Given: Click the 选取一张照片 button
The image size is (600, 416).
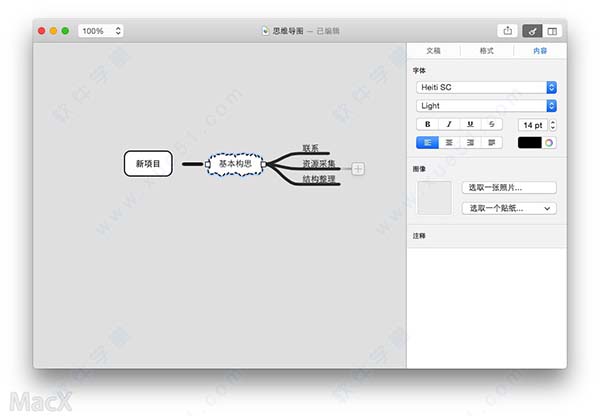Looking at the screenshot, I should click(509, 188).
